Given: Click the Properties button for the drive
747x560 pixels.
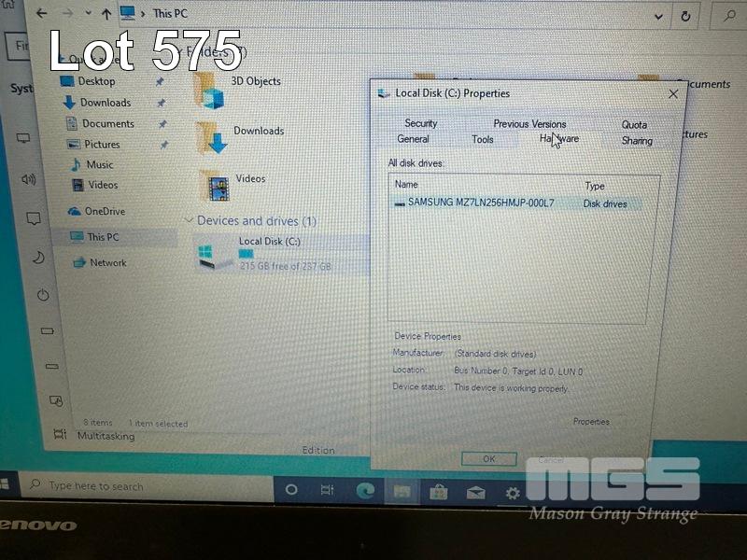Looking at the screenshot, I should coord(591,422).
